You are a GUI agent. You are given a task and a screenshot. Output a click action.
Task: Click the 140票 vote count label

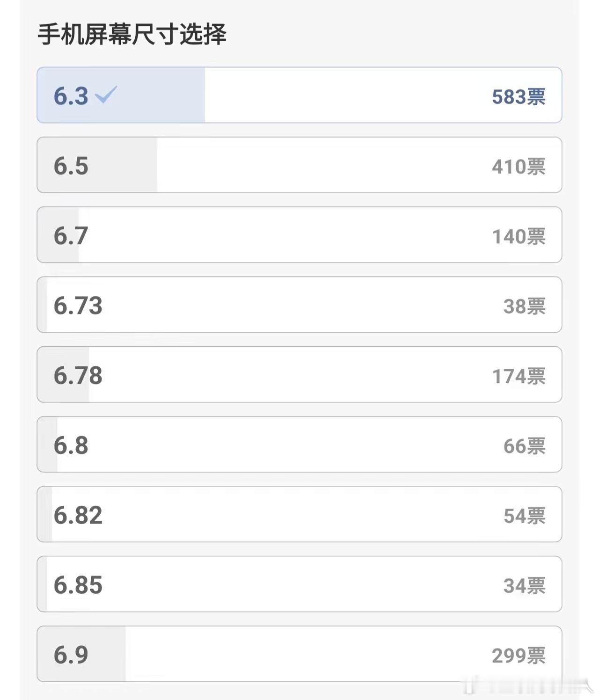(518, 236)
